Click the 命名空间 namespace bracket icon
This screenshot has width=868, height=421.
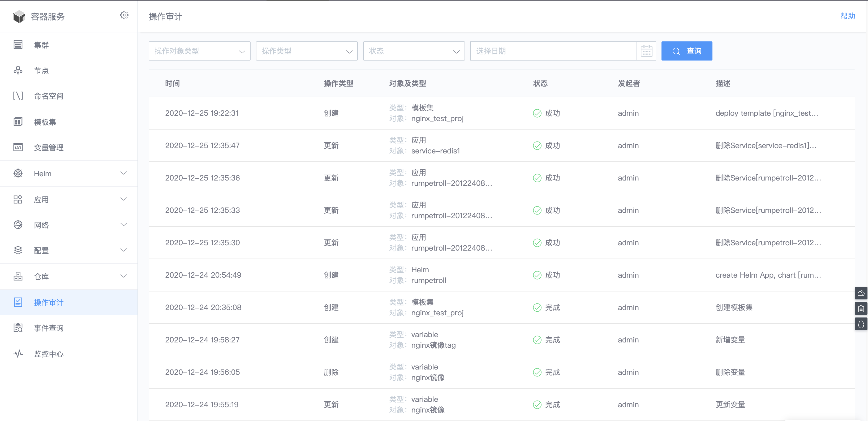(18, 96)
